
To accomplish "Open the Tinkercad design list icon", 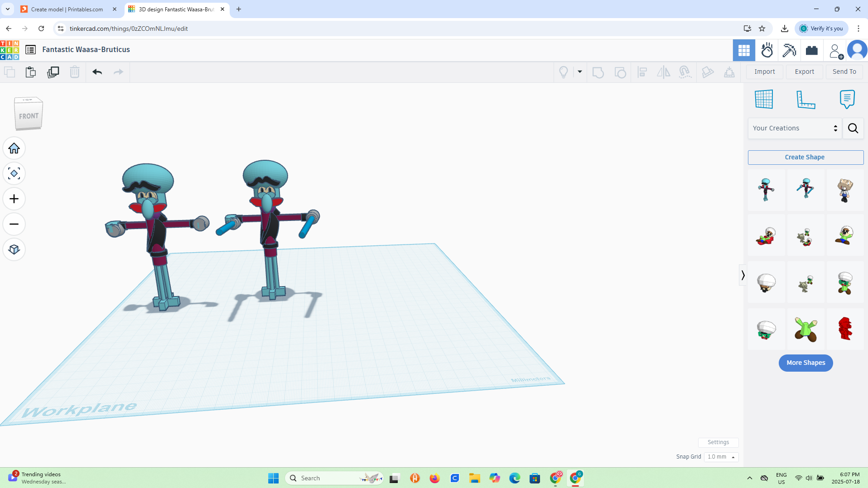I will tap(30, 50).
